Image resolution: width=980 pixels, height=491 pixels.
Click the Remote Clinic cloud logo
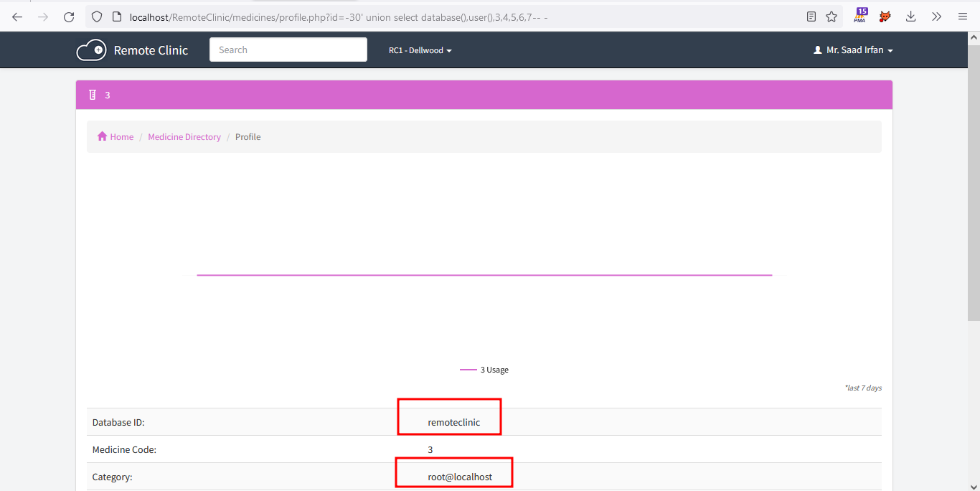point(91,50)
